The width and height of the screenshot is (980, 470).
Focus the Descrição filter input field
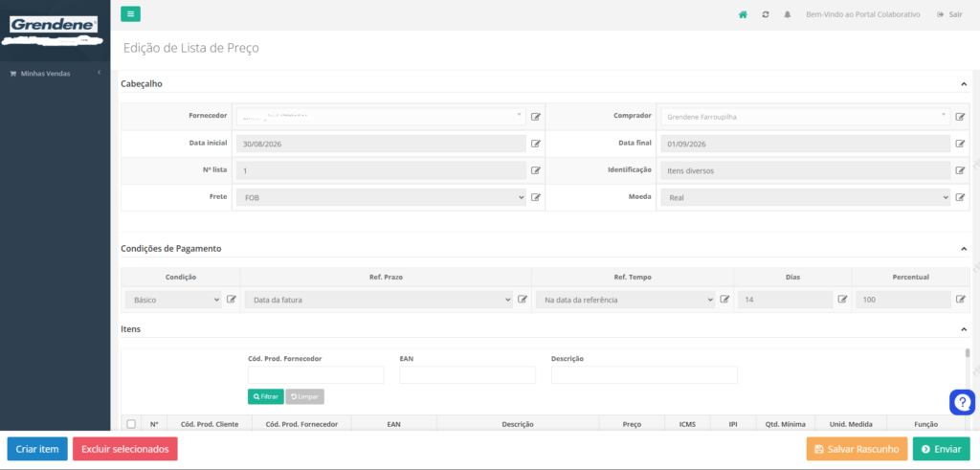point(644,375)
